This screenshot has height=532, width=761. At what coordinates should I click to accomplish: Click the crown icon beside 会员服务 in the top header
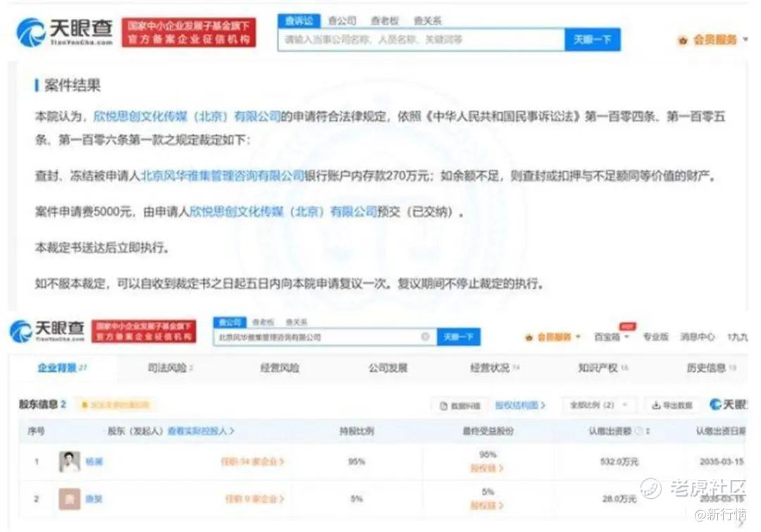coord(682,40)
